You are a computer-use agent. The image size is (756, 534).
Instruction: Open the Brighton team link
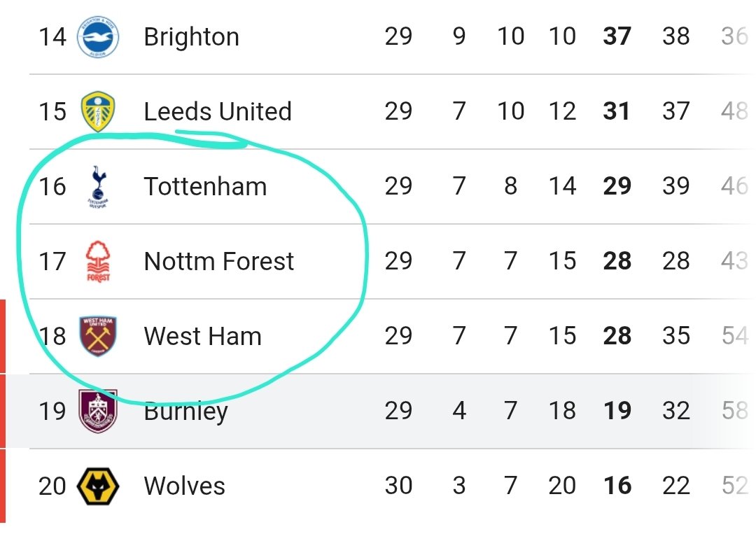click(x=191, y=37)
